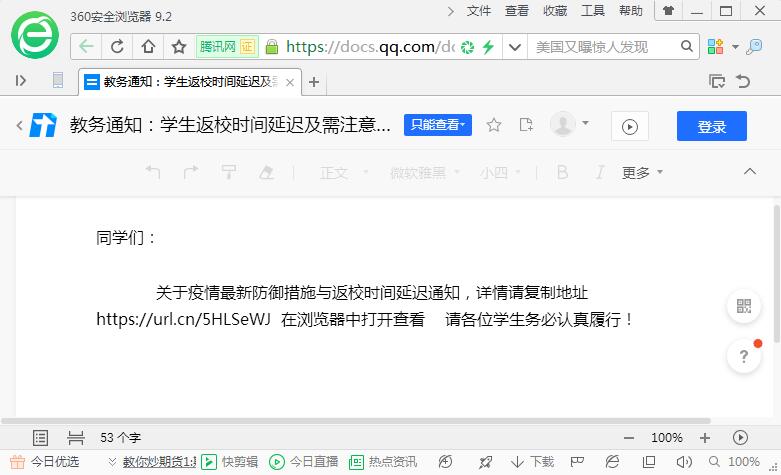
Task: Expand the address bar history dropdown
Action: pos(515,47)
